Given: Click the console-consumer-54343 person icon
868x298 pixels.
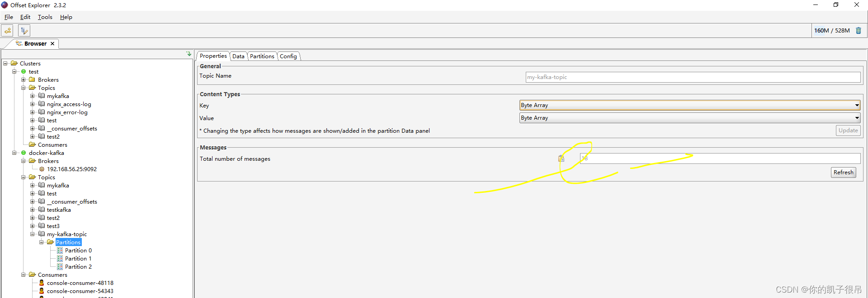Looking at the screenshot, I should [42, 291].
